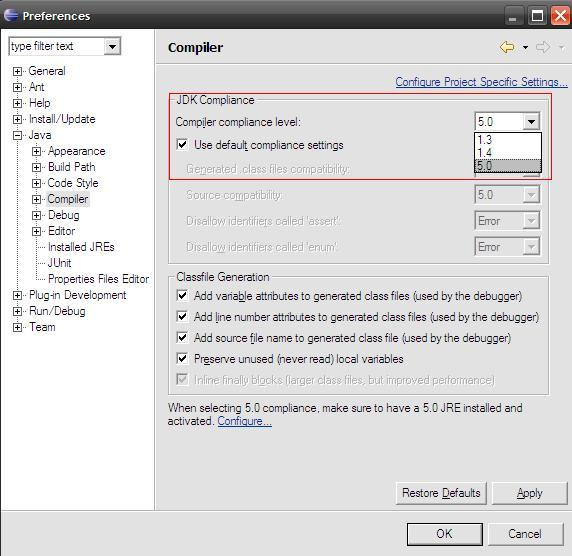Expand the Editor tree node
This screenshot has width=572, height=556.
(x=36, y=231)
